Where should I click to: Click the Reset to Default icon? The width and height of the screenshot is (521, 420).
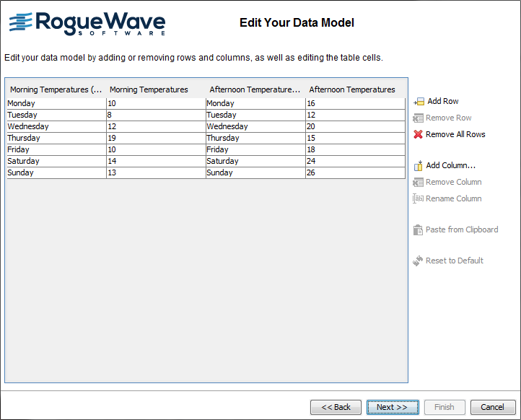click(418, 261)
